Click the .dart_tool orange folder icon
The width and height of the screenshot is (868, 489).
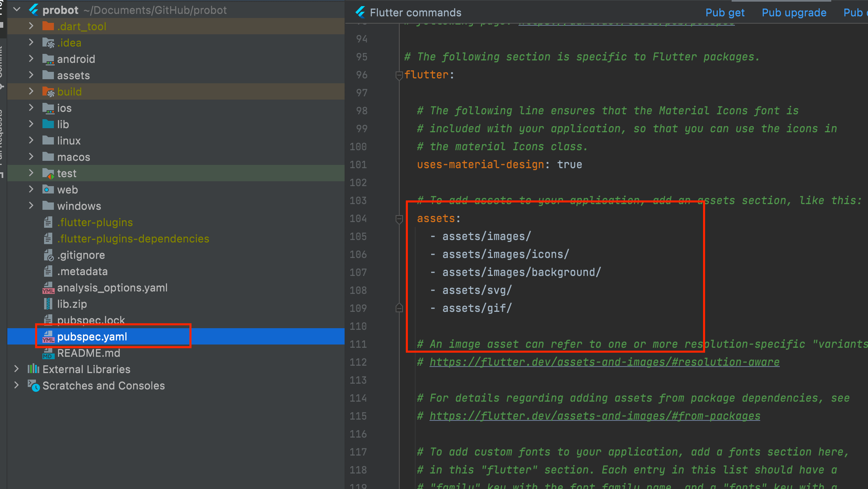[x=48, y=26]
